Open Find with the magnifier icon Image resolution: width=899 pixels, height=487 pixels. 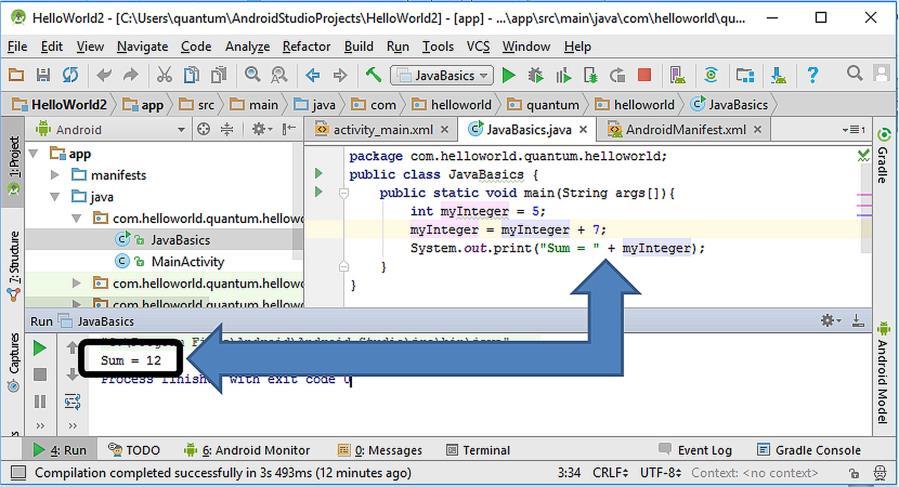(252, 75)
